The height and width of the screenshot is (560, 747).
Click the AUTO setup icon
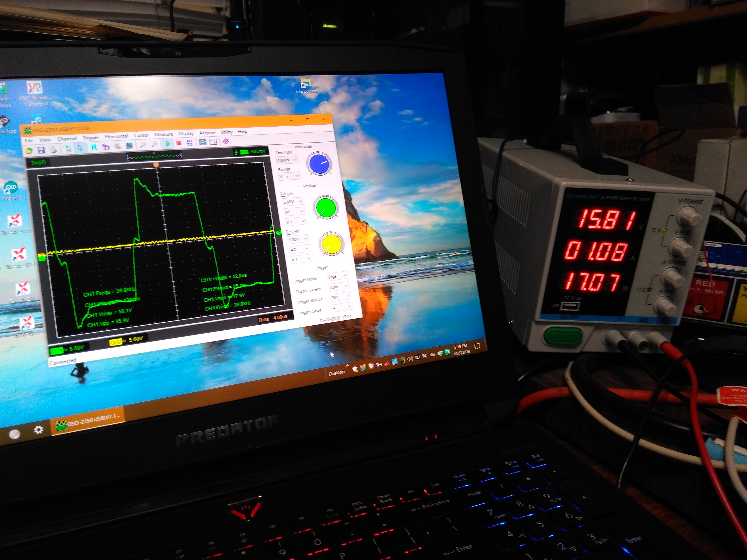point(189,143)
